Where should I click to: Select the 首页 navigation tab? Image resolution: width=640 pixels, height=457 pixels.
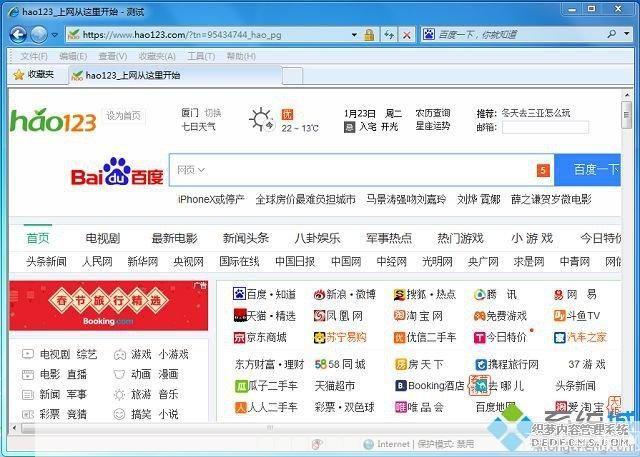click(38, 238)
